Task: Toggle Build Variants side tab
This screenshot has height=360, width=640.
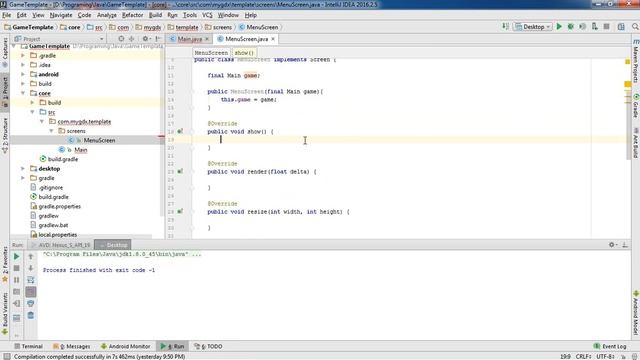Action: pyautogui.click(x=5, y=313)
